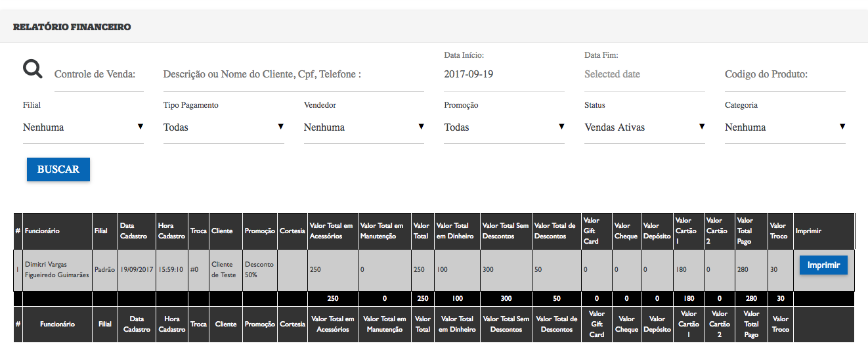Click the client description search field

(293, 75)
